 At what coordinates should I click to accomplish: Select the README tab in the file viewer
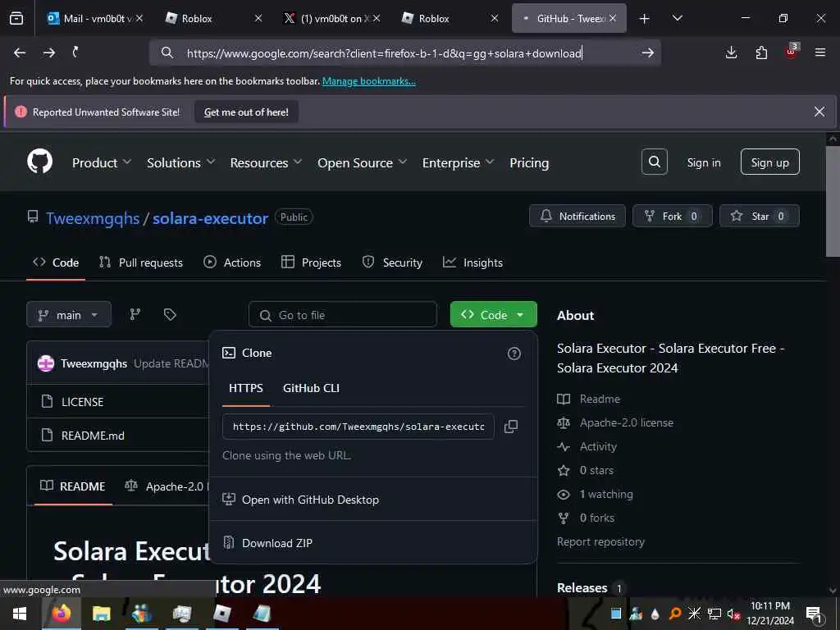point(73,486)
